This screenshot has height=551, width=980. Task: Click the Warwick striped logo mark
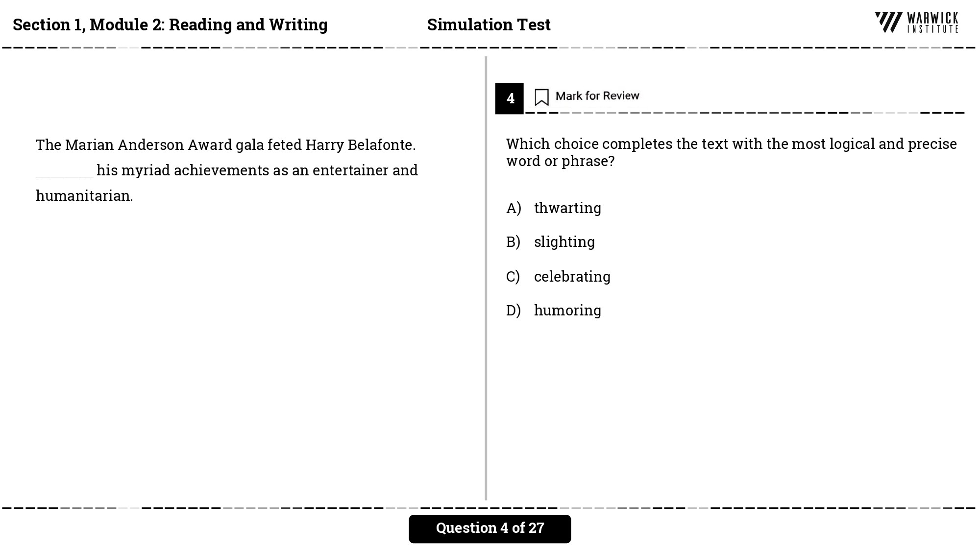click(x=888, y=23)
